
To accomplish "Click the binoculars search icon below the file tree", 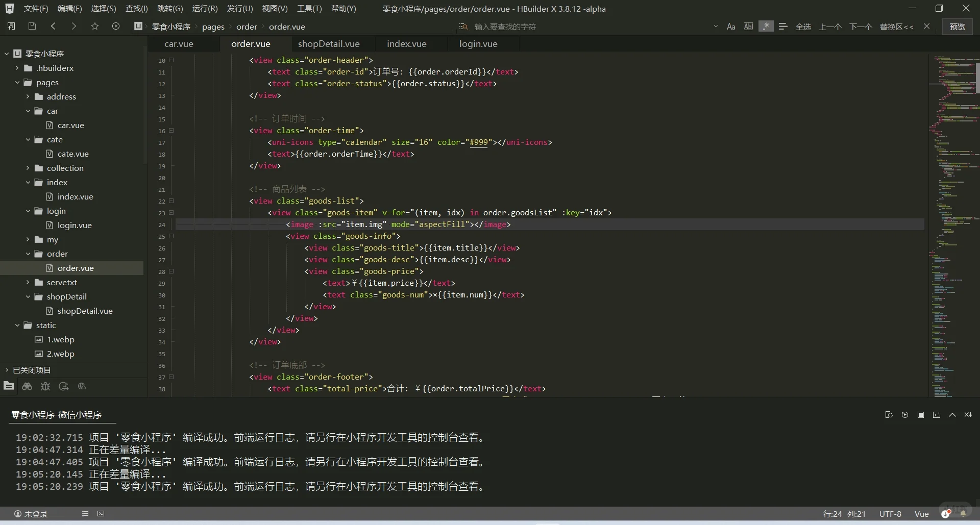I will coord(27,386).
